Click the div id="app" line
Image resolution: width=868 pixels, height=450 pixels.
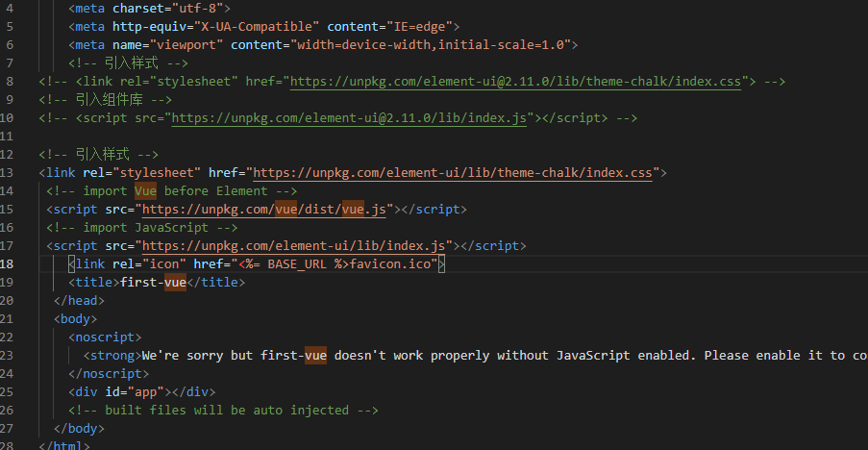coord(142,392)
